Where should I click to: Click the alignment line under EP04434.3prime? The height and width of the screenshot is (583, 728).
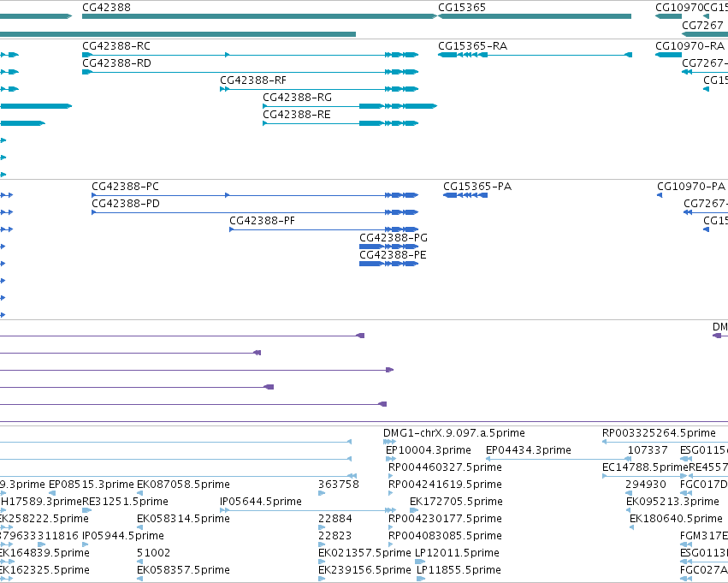tap(559, 459)
